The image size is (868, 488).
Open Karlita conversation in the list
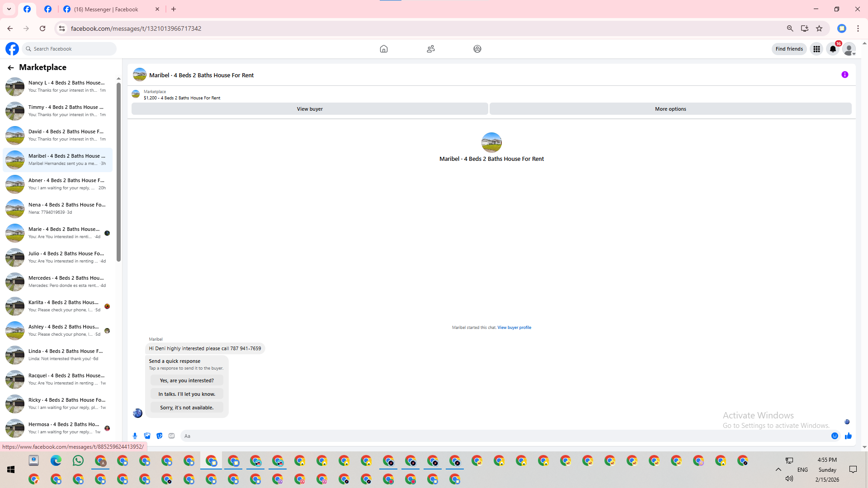click(x=57, y=306)
